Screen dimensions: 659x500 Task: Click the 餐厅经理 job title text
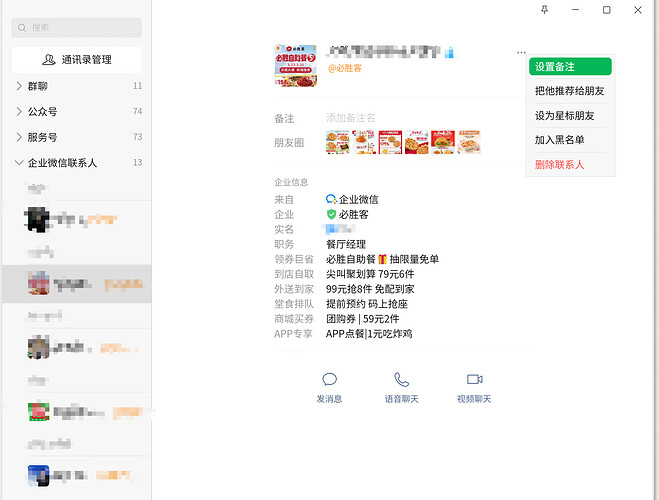(x=346, y=244)
